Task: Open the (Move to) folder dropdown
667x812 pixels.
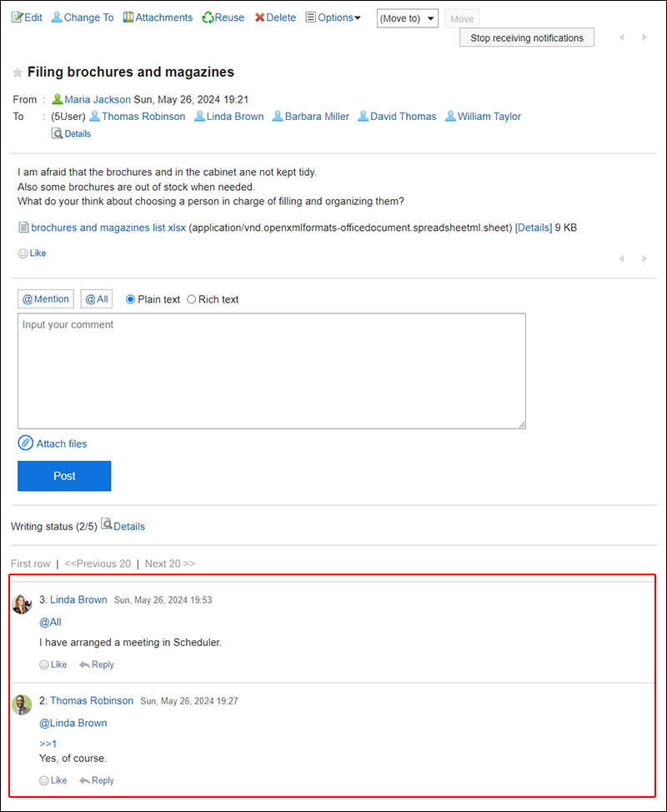Action: [x=407, y=18]
